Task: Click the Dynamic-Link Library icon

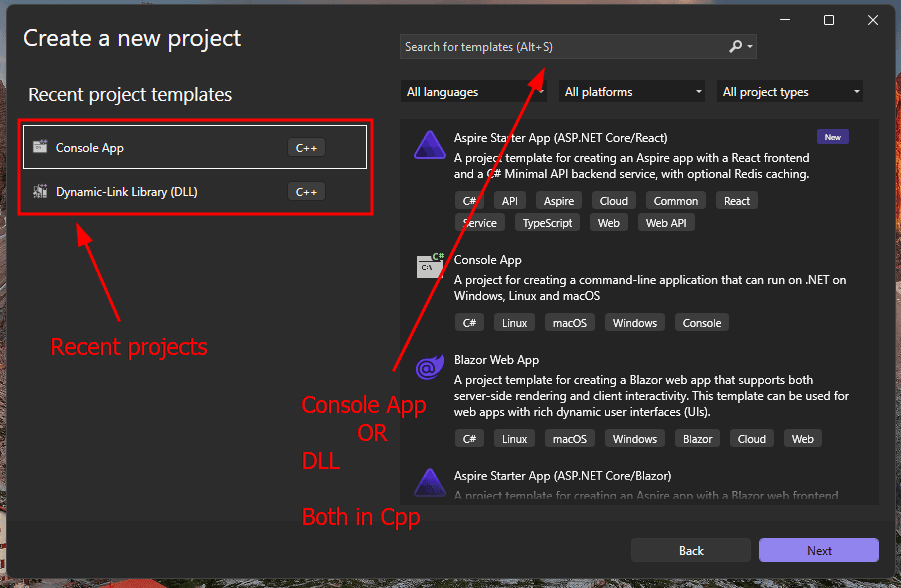Action: (x=40, y=191)
